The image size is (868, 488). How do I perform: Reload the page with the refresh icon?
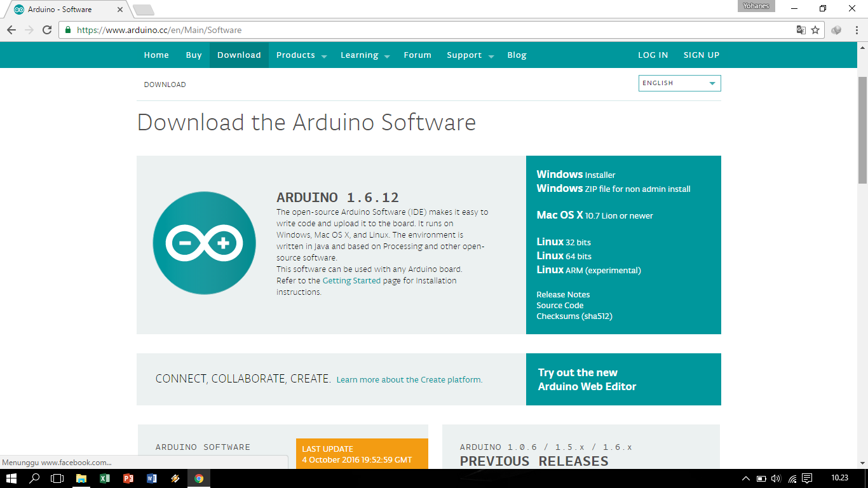coord(45,30)
